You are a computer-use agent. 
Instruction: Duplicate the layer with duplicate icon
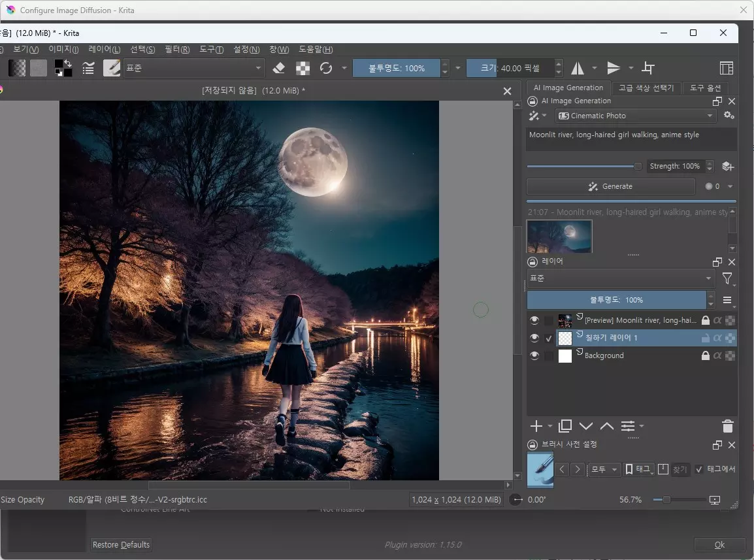(565, 426)
